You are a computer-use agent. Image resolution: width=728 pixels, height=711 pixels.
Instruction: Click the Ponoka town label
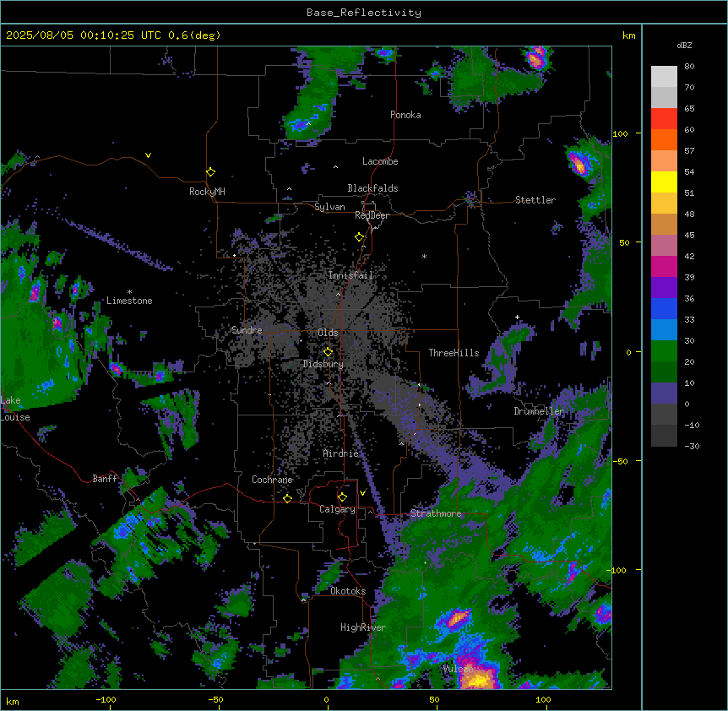click(x=405, y=115)
